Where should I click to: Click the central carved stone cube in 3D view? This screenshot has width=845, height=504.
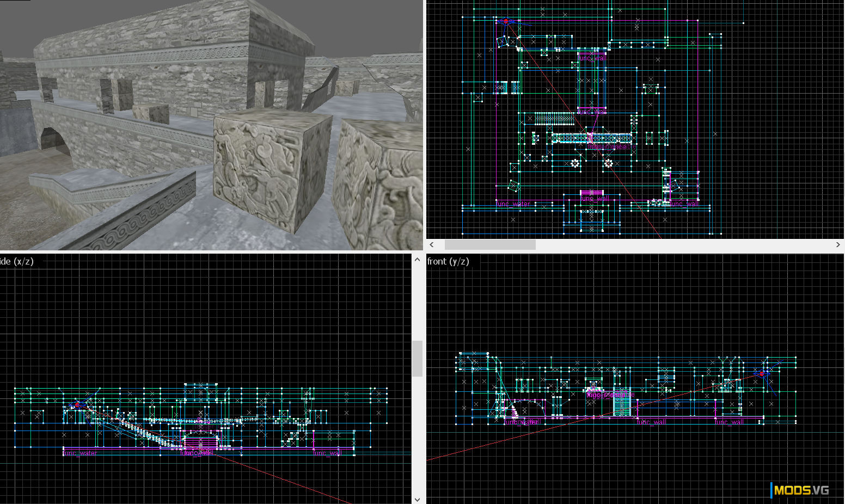271,170
